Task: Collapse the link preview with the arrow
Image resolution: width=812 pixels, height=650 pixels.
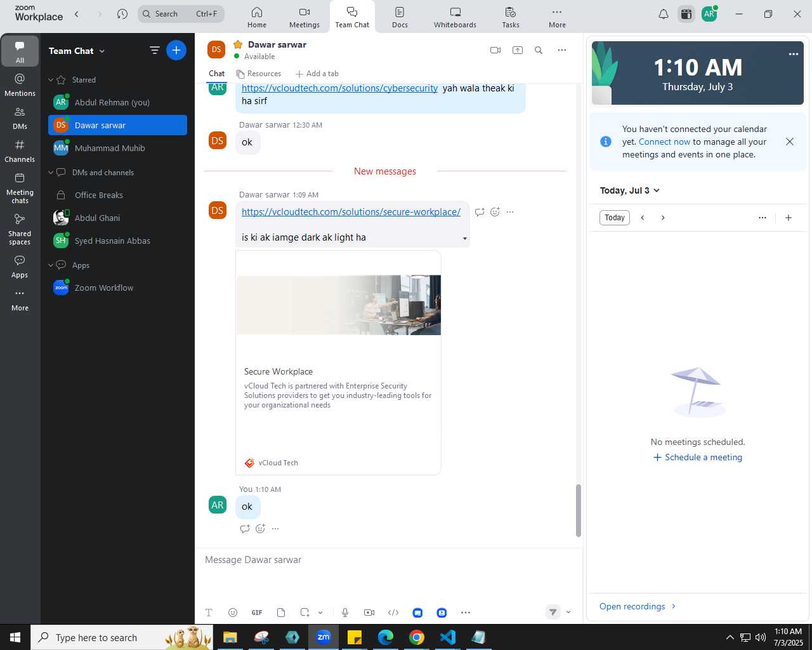Action: pos(465,239)
